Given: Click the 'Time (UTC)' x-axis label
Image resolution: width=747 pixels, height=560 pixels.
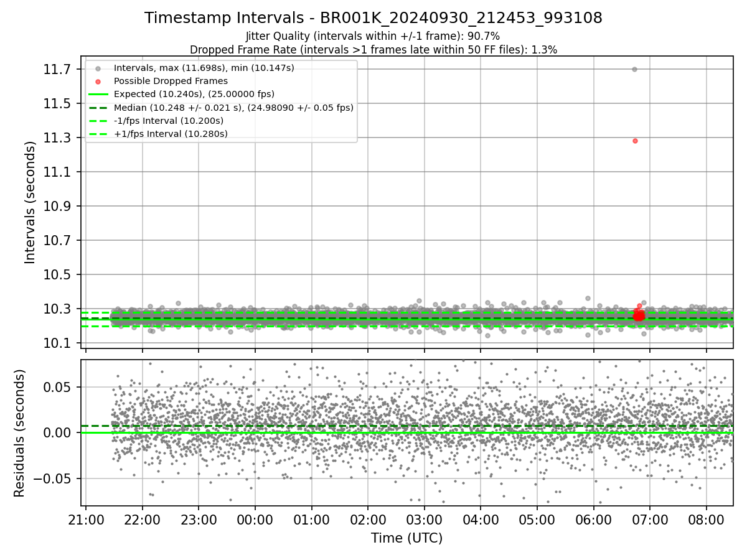Looking at the screenshot, I should coord(407,538).
